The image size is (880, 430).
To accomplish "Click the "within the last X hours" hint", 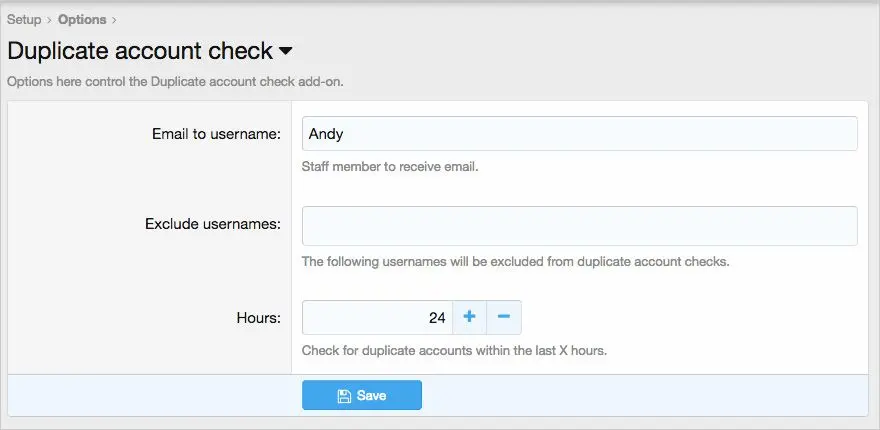I will [454, 351].
